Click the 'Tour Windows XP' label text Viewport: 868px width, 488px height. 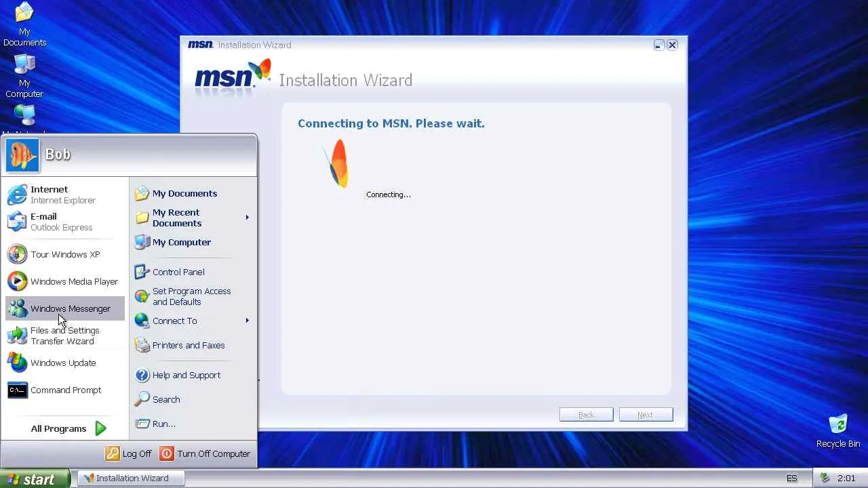coord(65,254)
